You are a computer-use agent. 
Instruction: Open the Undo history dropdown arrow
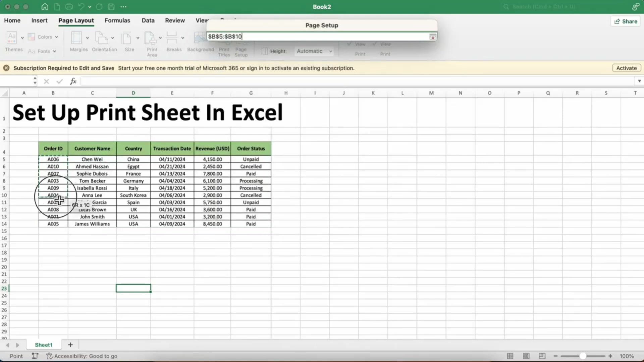point(90,7)
